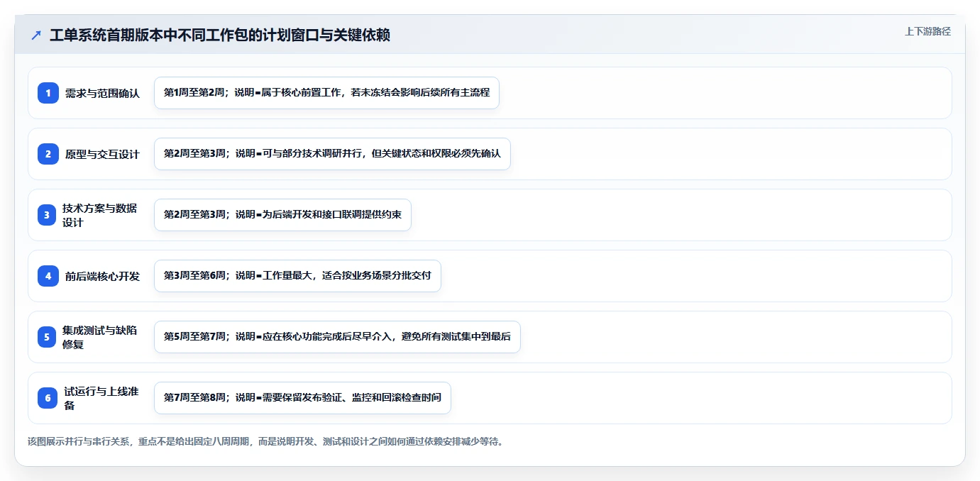The height and width of the screenshot is (481, 980).
Task: Click the 原型与交互设计 step label
Action: click(102, 154)
